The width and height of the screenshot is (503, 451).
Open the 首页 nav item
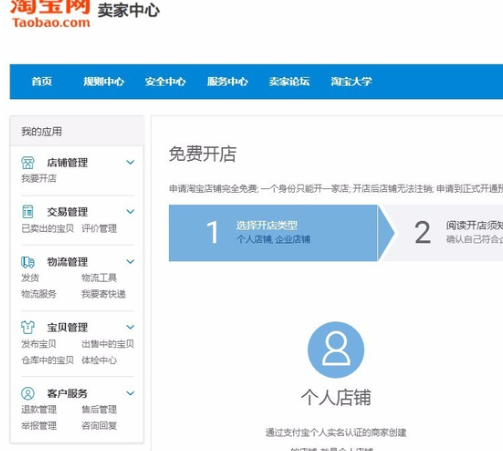pos(42,81)
